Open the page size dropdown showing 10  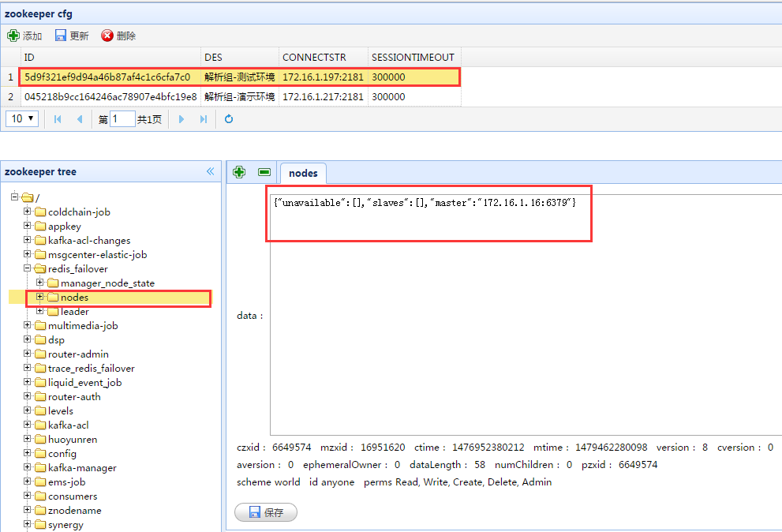[22, 118]
